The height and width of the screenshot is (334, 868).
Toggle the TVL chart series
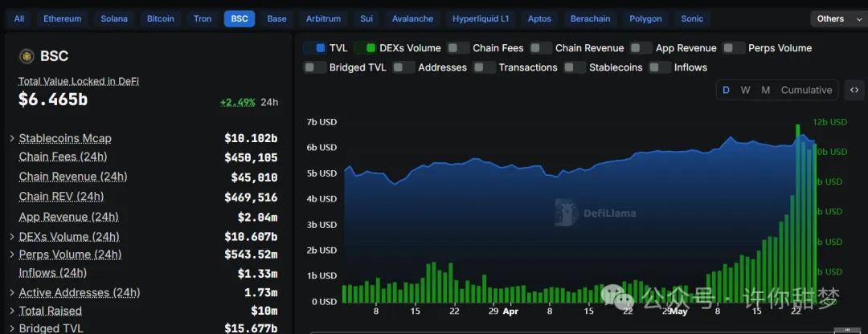coord(316,48)
